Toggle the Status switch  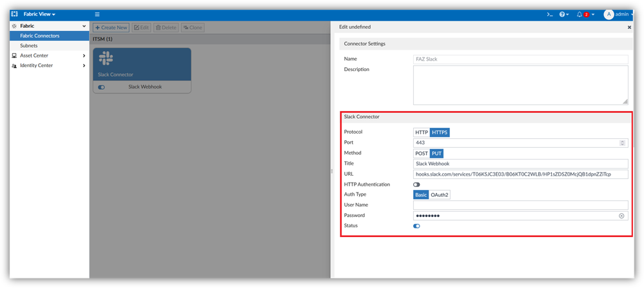coord(416,226)
